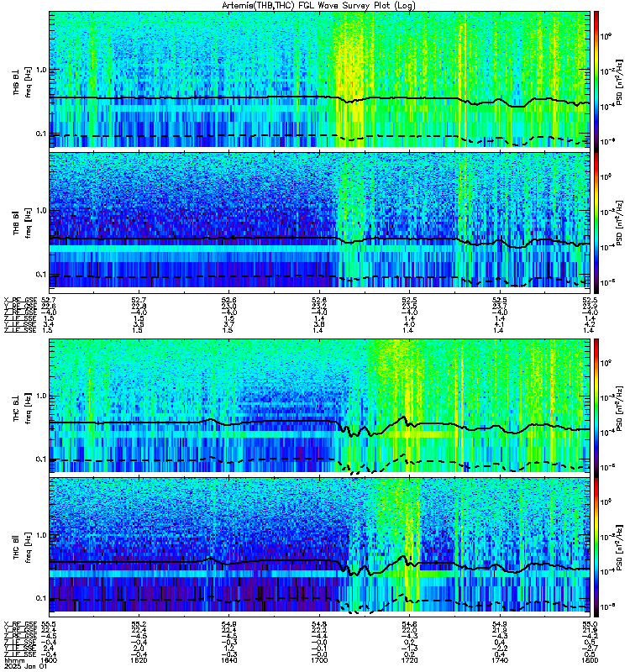This screenshot has height=672, width=630.
Task: Click the PSD color bar of the THB B-parallel panel
Action: click(596, 223)
